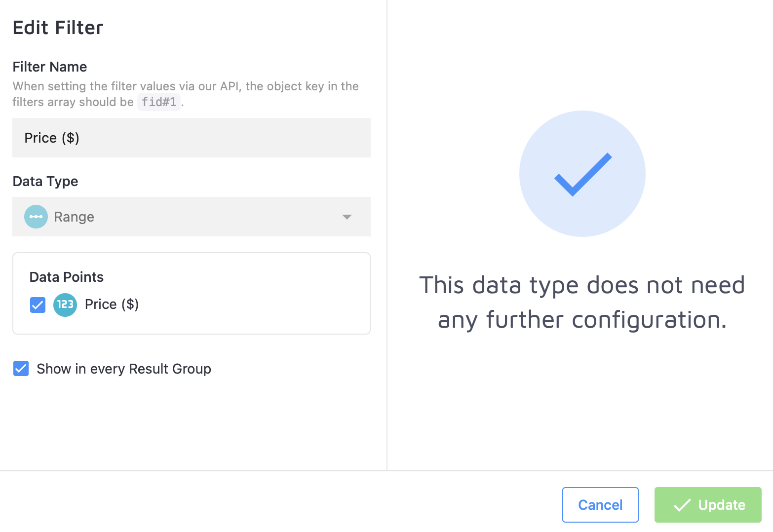The height and width of the screenshot is (532, 773).
Task: Click the API filter key description text
Action: click(x=186, y=87)
